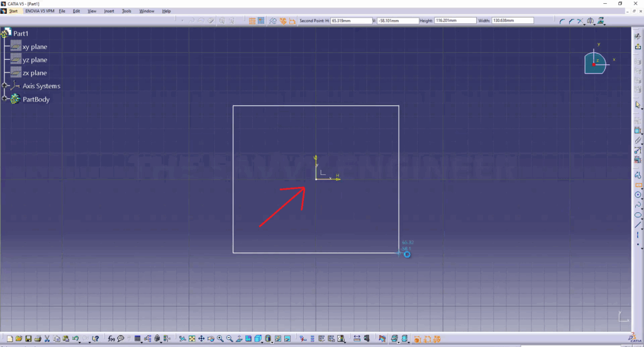Screen dimensions: 644x347
Task: Click the Start menu button
Action: [x=13, y=11]
